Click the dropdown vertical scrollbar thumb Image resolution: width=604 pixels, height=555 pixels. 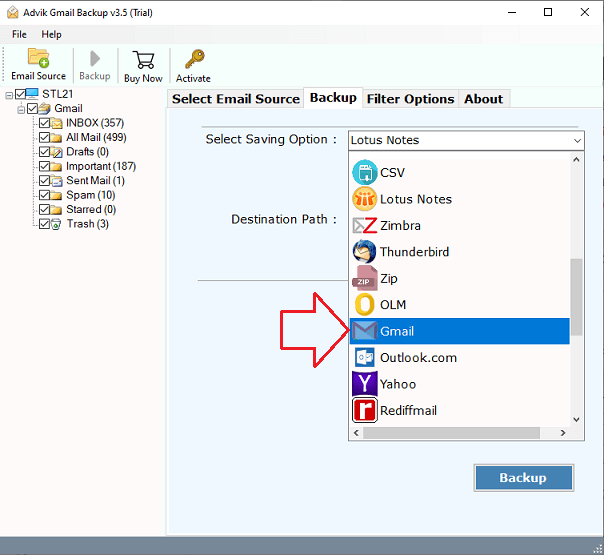(576, 297)
